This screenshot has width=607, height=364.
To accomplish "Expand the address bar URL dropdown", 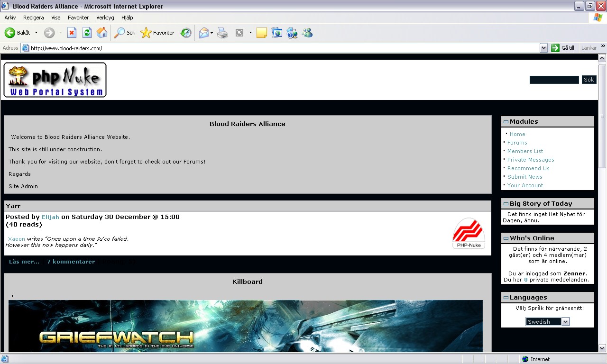I will pos(543,48).
